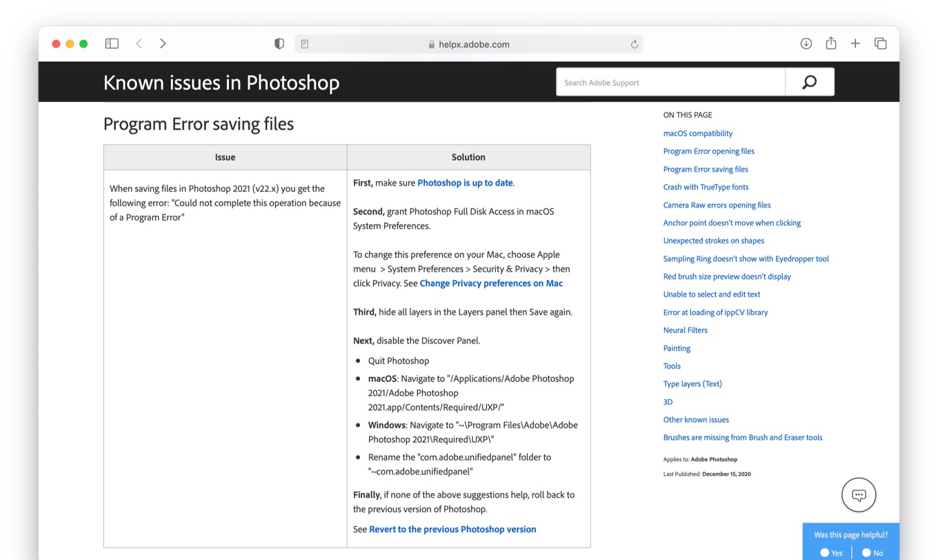Jump to the Neural Filters section
938x560 pixels.
click(x=685, y=330)
